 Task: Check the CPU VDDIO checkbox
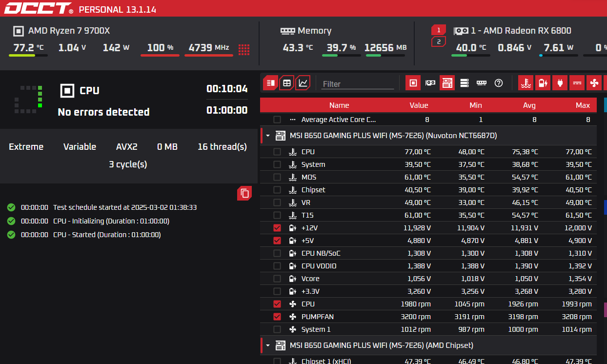coord(277,266)
